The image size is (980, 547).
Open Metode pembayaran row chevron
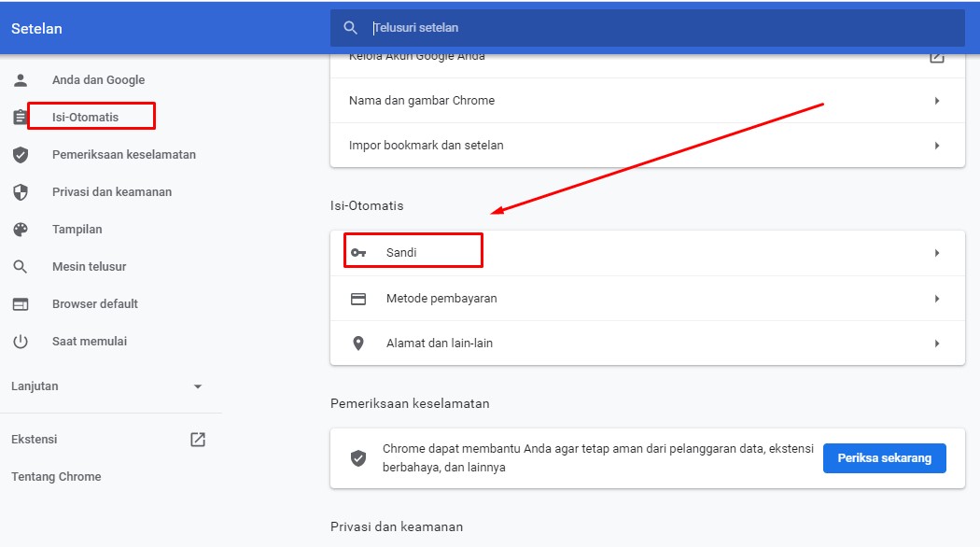tap(937, 299)
